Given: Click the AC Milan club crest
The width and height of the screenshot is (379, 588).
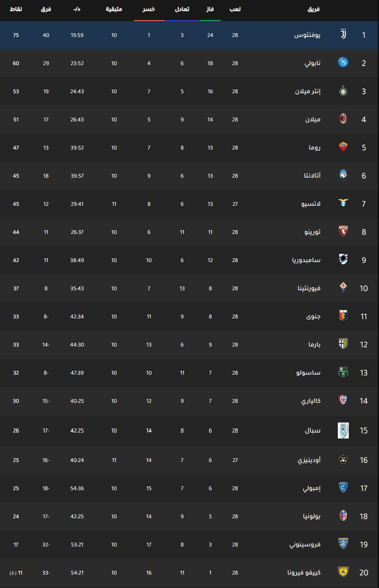Looking at the screenshot, I should pyautogui.click(x=343, y=119).
